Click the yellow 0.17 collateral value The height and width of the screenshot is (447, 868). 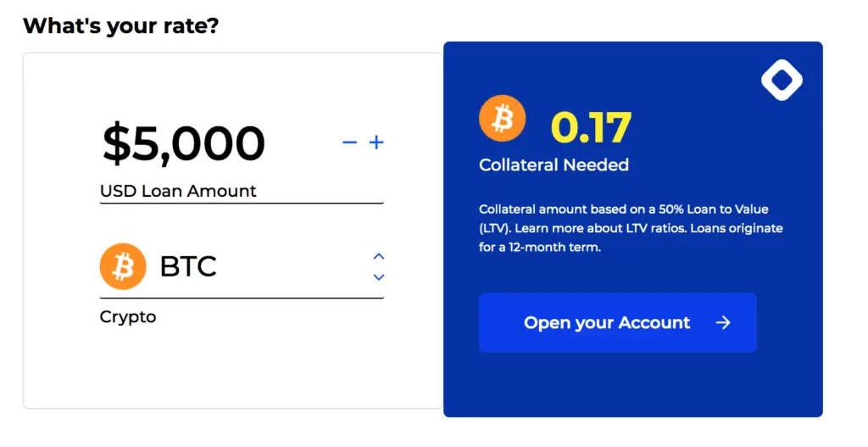coord(591,127)
